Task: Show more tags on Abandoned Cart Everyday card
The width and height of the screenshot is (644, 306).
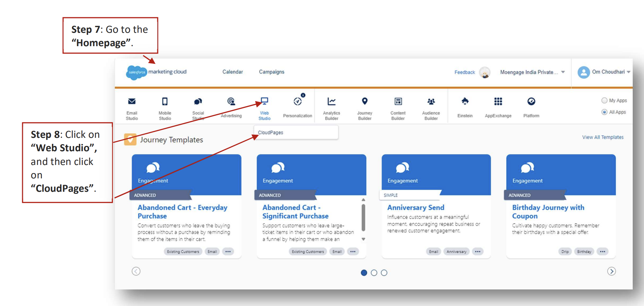Action: tap(228, 252)
